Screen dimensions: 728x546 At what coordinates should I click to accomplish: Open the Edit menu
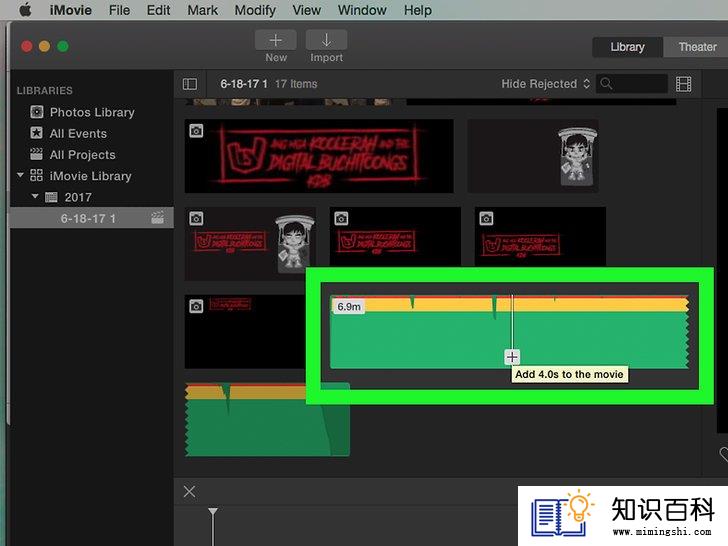coord(158,10)
